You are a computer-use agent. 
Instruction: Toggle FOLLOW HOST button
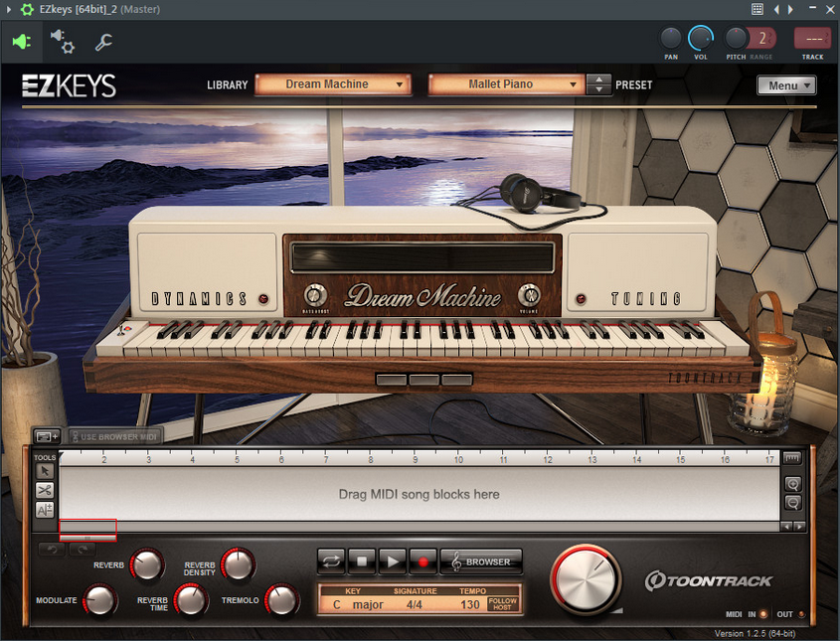coord(502,604)
